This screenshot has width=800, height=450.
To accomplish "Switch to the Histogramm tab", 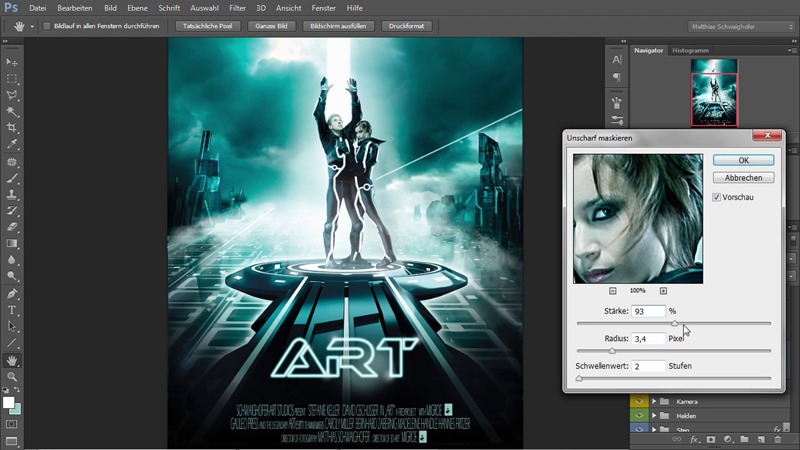I will coord(690,51).
